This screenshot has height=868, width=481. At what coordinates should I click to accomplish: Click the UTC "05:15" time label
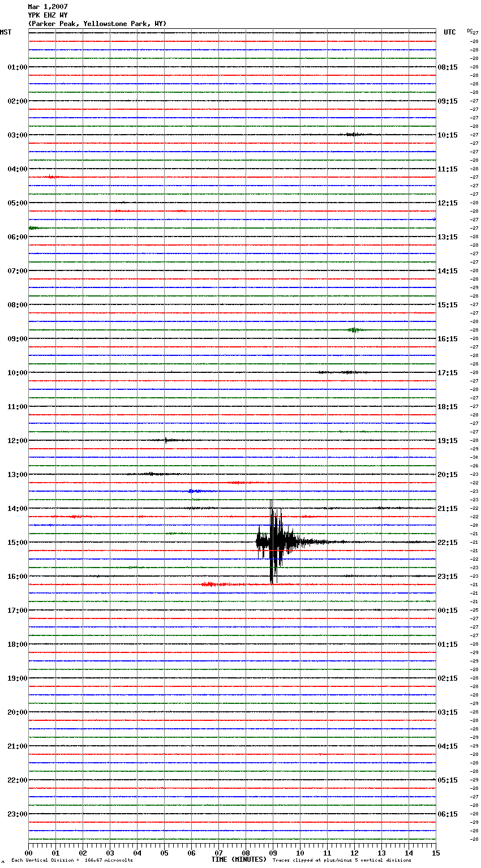pos(448,780)
